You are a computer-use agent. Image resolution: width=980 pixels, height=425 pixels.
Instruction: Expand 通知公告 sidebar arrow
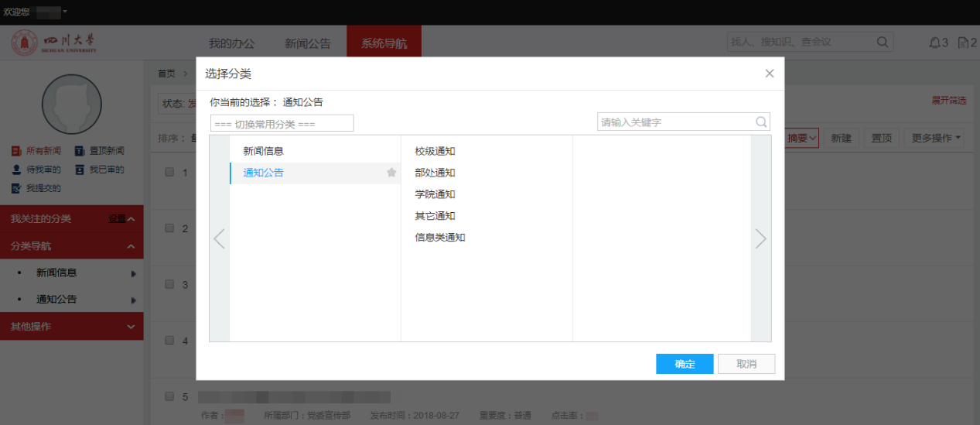(134, 300)
